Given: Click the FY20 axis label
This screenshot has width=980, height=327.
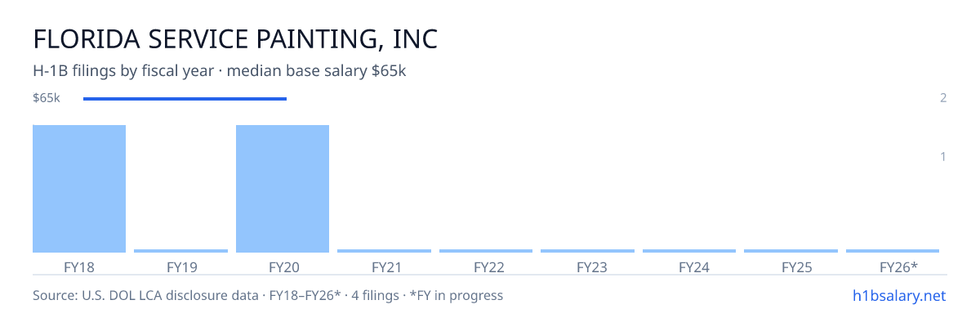Looking at the screenshot, I should pyautogui.click(x=283, y=267).
